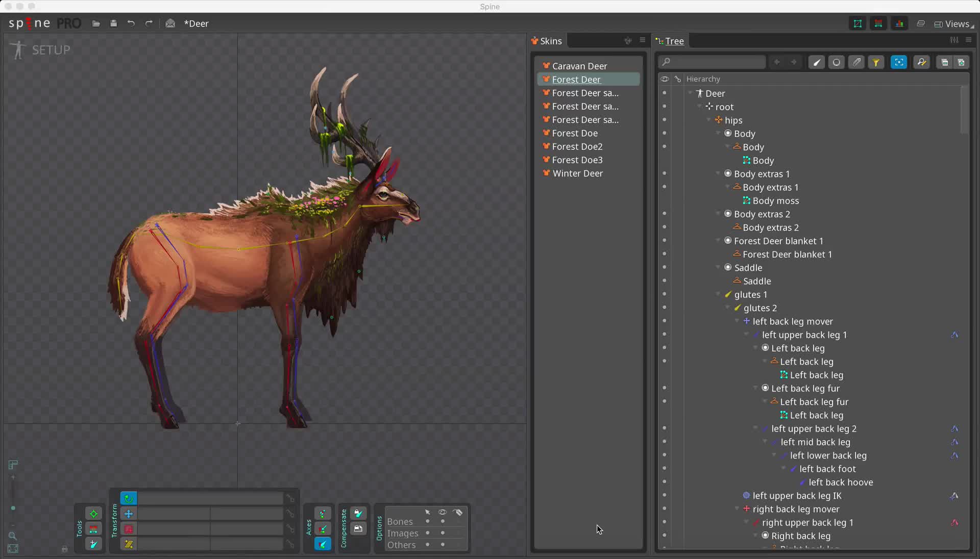The image size is (980, 559).
Task: Click the bone icon tree filter
Action: (817, 62)
